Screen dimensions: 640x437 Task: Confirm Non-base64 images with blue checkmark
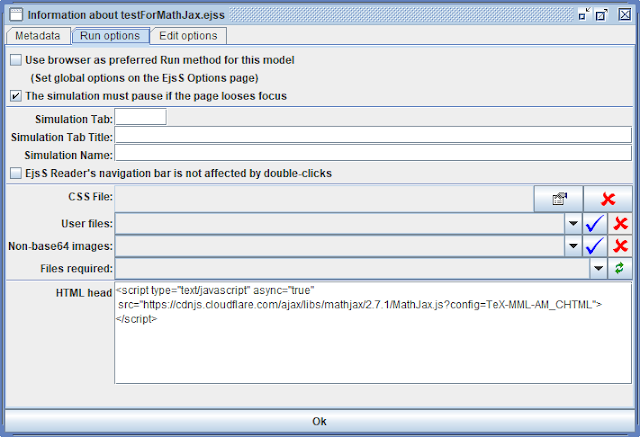[x=595, y=246]
